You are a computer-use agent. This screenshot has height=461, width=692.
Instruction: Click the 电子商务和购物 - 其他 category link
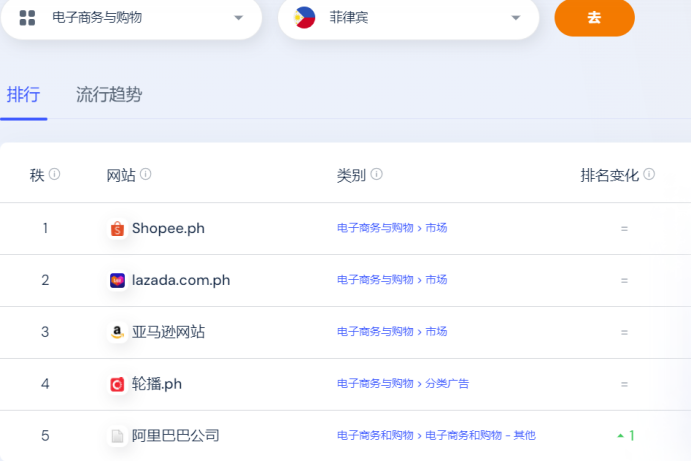[481, 435]
